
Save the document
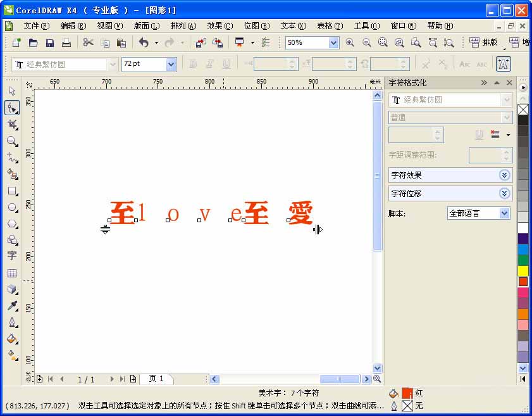point(50,43)
